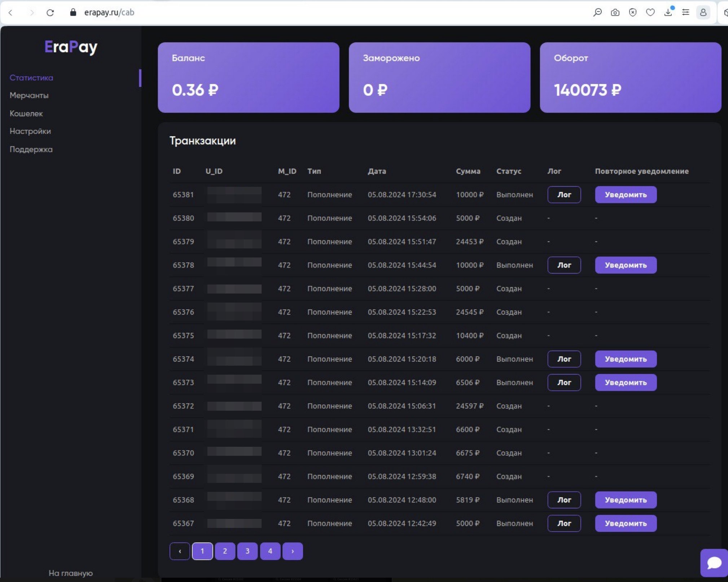Viewport: 728px width, 582px height.
Task: Click the camera snapshot icon in toolbar
Action: click(615, 12)
